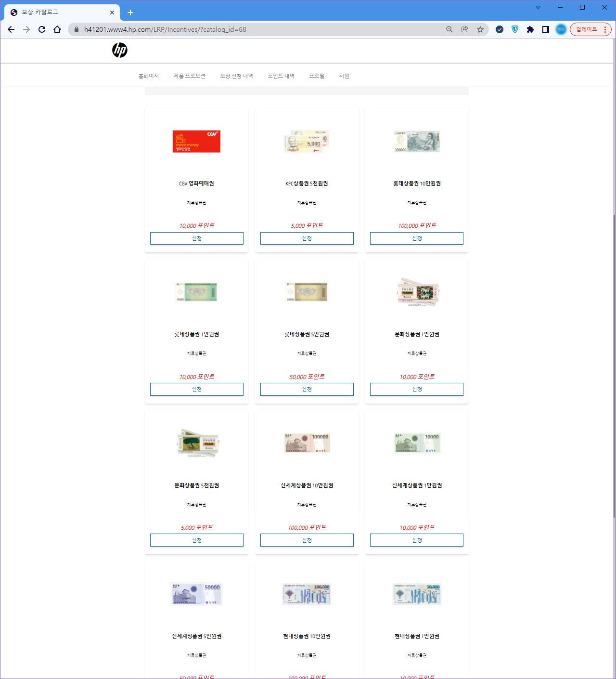Click the page vertical scrollbar
Image resolution: width=616 pixels, height=679 pixels.
(x=614, y=366)
